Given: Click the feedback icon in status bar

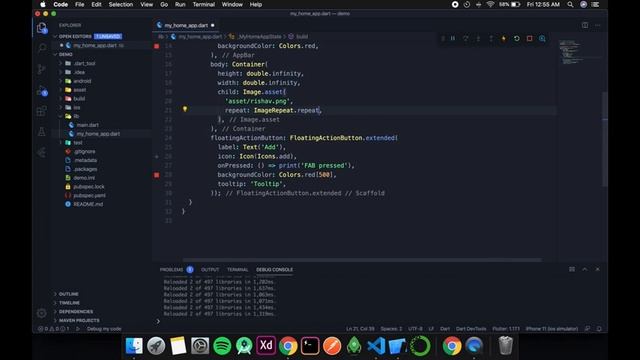Looking at the screenshot, I should coord(587,329).
